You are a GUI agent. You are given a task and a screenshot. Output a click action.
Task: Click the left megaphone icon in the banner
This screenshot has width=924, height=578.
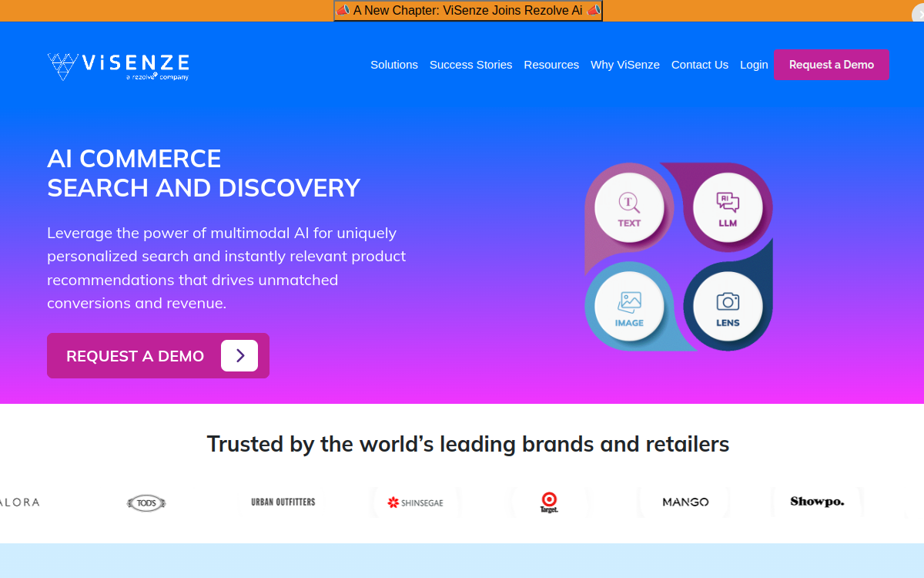pyautogui.click(x=343, y=11)
